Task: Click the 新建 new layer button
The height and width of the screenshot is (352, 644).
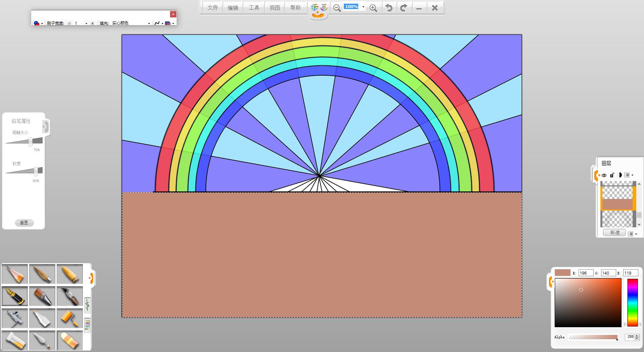Action: coord(614,233)
